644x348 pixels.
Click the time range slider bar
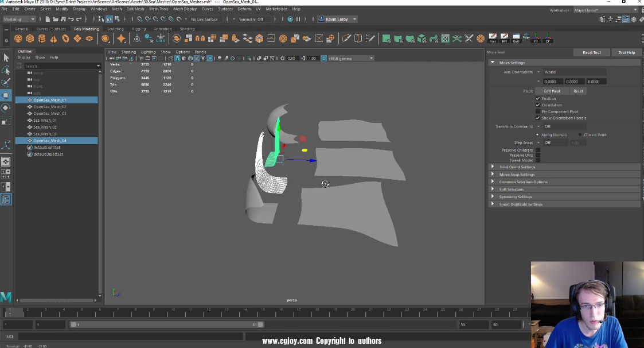click(x=166, y=325)
